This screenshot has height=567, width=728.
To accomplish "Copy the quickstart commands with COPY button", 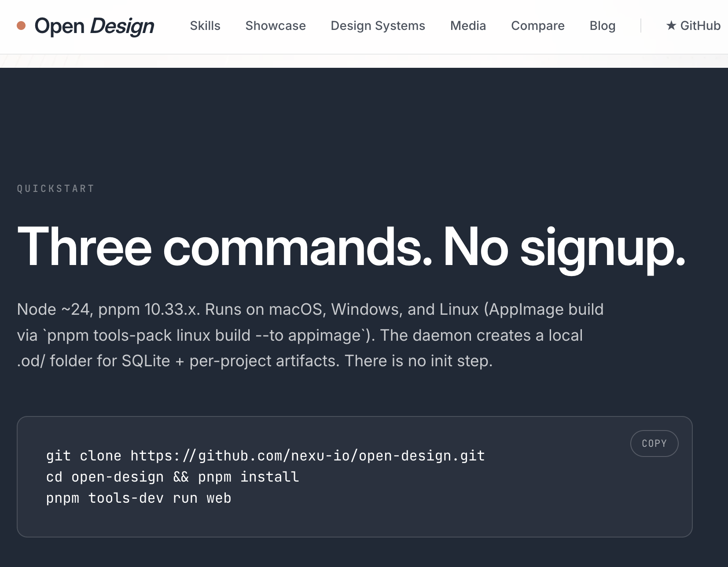I will click(x=654, y=443).
